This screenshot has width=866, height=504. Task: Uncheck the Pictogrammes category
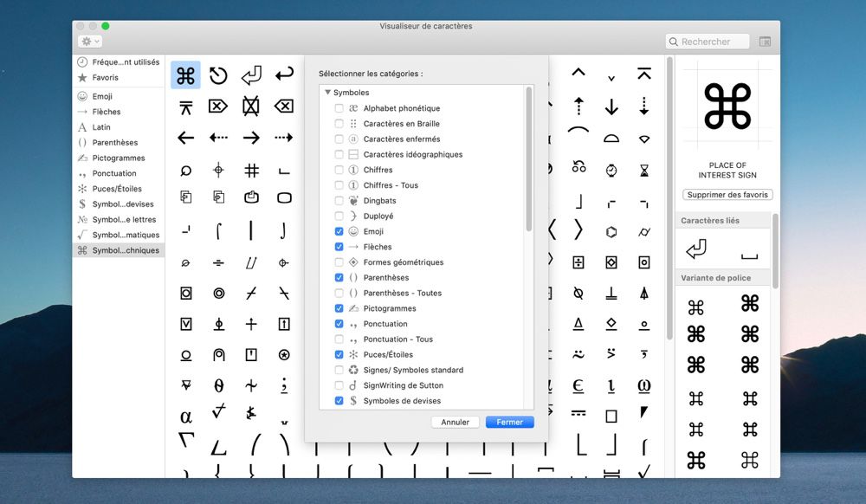[x=339, y=308]
